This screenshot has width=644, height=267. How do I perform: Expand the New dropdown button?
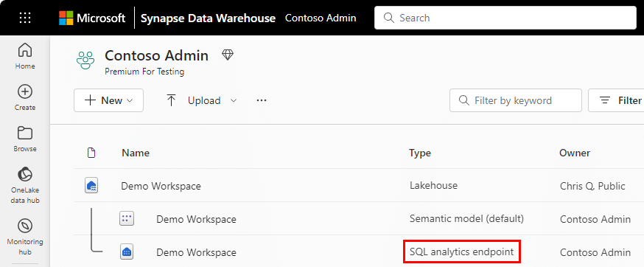tap(109, 100)
